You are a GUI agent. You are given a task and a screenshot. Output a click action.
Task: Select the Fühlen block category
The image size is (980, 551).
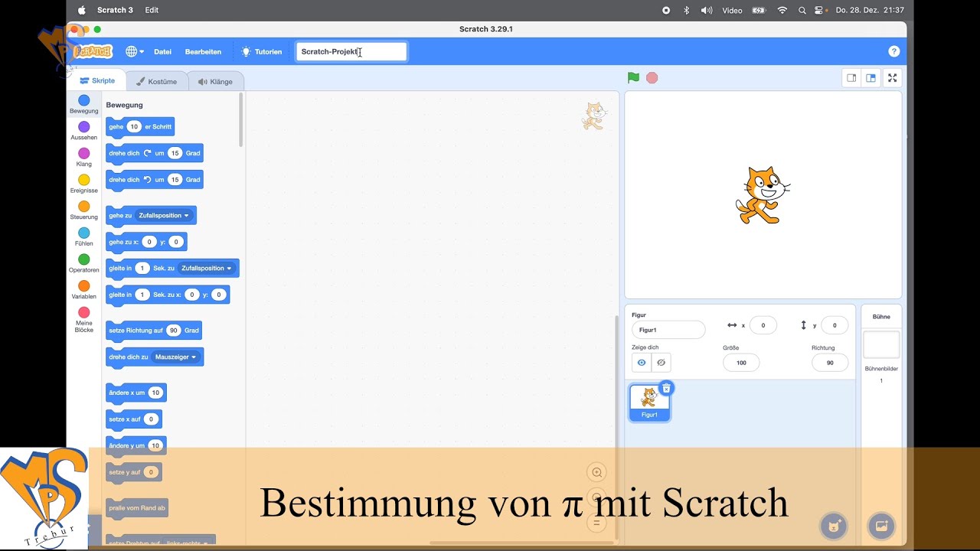point(84,237)
